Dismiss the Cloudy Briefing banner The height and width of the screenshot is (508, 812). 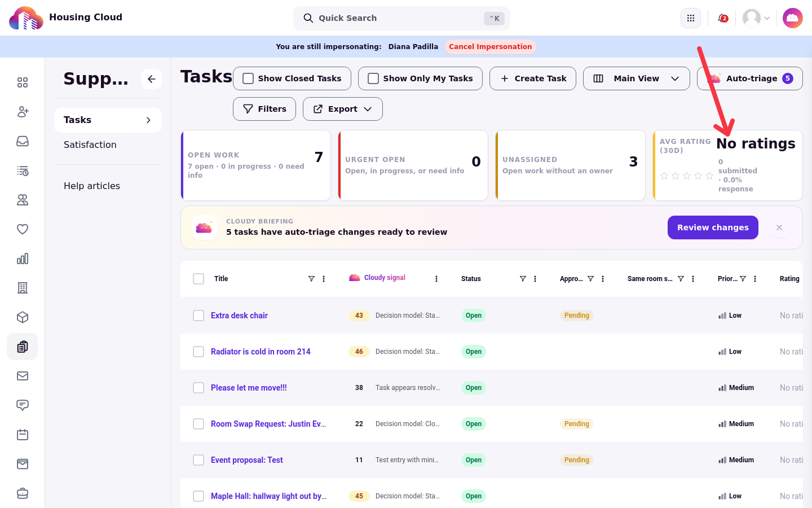click(779, 227)
